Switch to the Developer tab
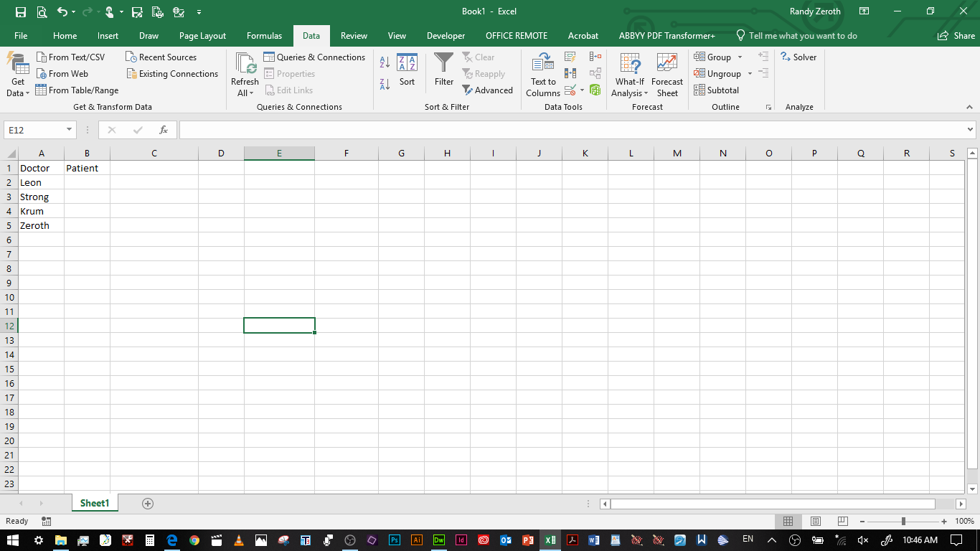Image resolution: width=980 pixels, height=551 pixels. coord(446,36)
